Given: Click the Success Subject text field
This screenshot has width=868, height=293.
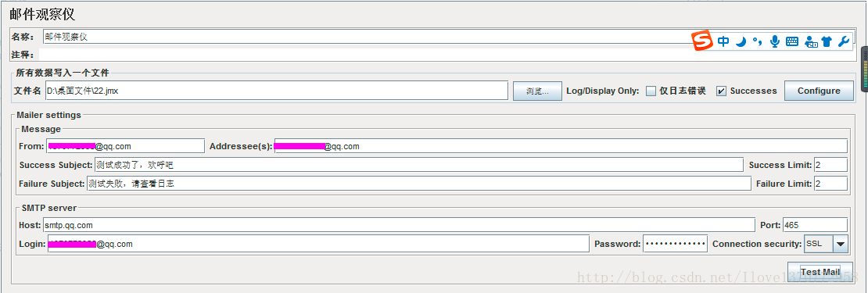Looking at the screenshot, I should pyautogui.click(x=418, y=165).
